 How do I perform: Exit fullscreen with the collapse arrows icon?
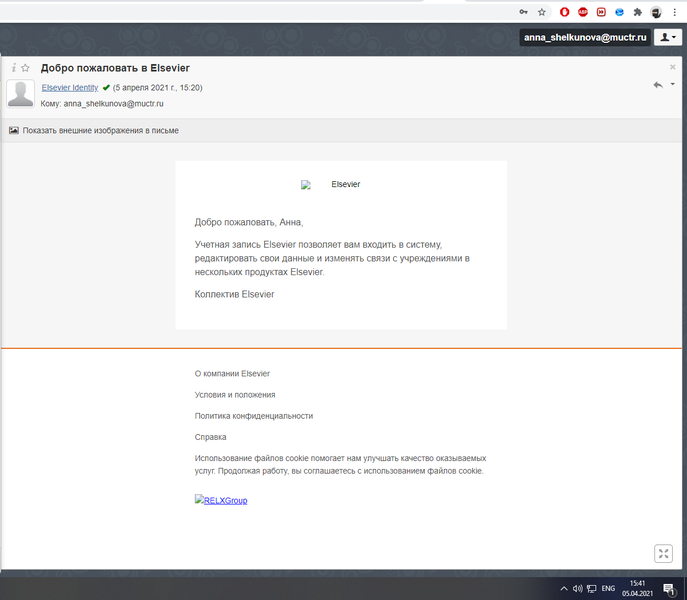pyautogui.click(x=663, y=553)
